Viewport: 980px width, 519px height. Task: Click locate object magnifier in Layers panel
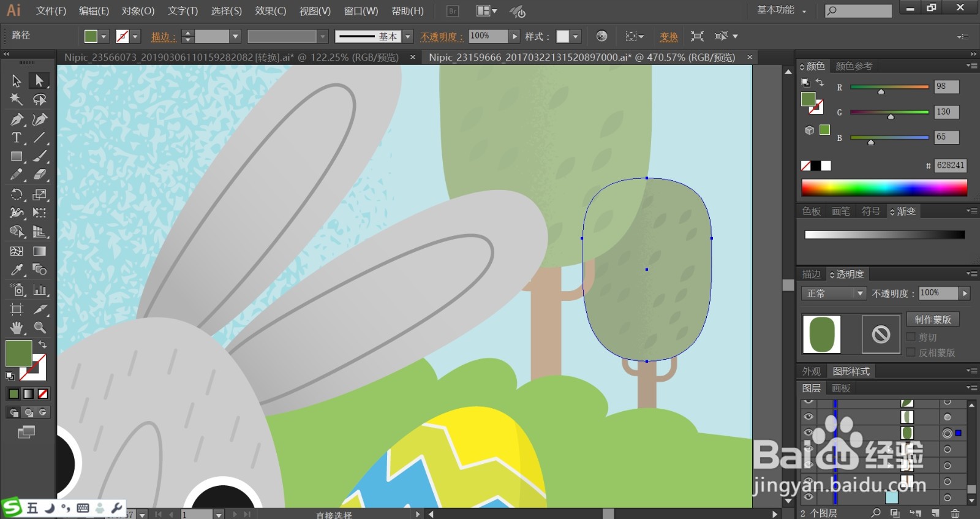876,513
